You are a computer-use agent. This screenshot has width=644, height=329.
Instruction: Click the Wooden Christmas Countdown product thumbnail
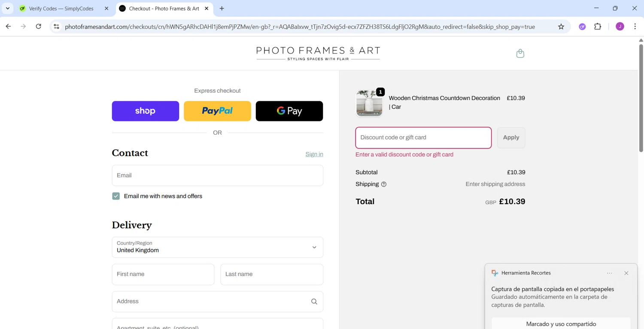369,103
